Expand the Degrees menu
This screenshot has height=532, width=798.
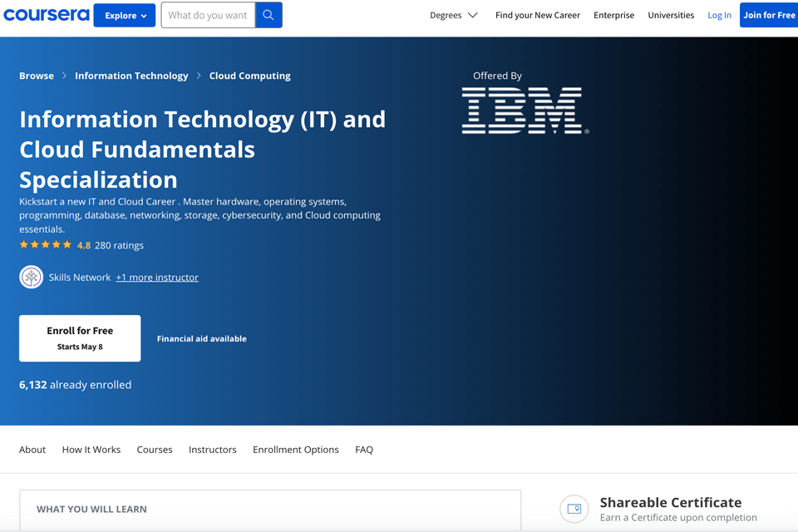tap(454, 15)
